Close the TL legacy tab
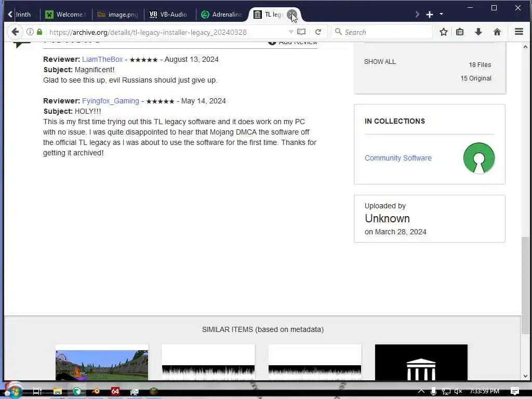 pos(291,15)
